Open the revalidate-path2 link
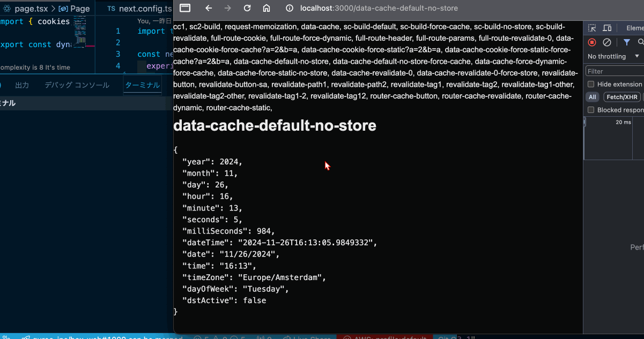644x339 pixels. tap(358, 85)
